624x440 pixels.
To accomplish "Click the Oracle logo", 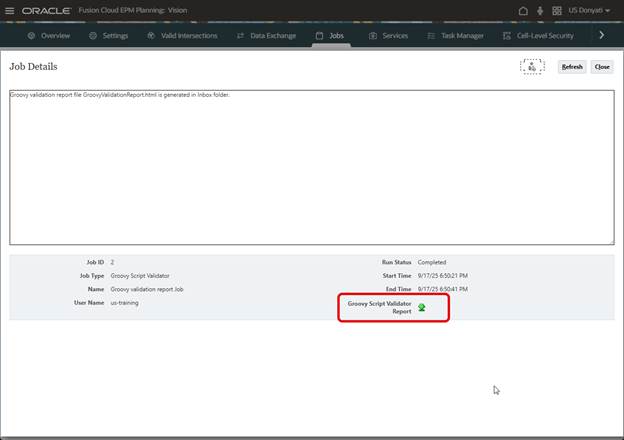I will click(x=45, y=10).
